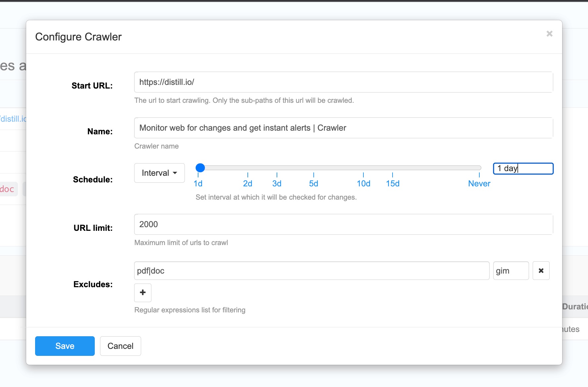
Task: Add a new exclude expression with plus
Action: pyautogui.click(x=143, y=292)
